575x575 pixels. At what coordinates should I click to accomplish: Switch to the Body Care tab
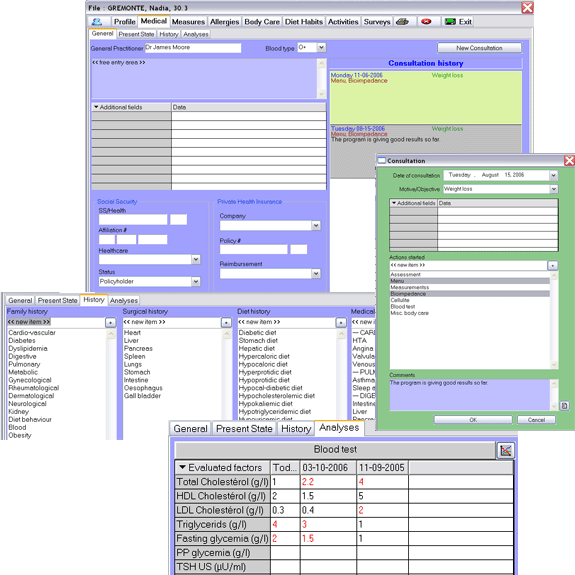click(x=262, y=22)
